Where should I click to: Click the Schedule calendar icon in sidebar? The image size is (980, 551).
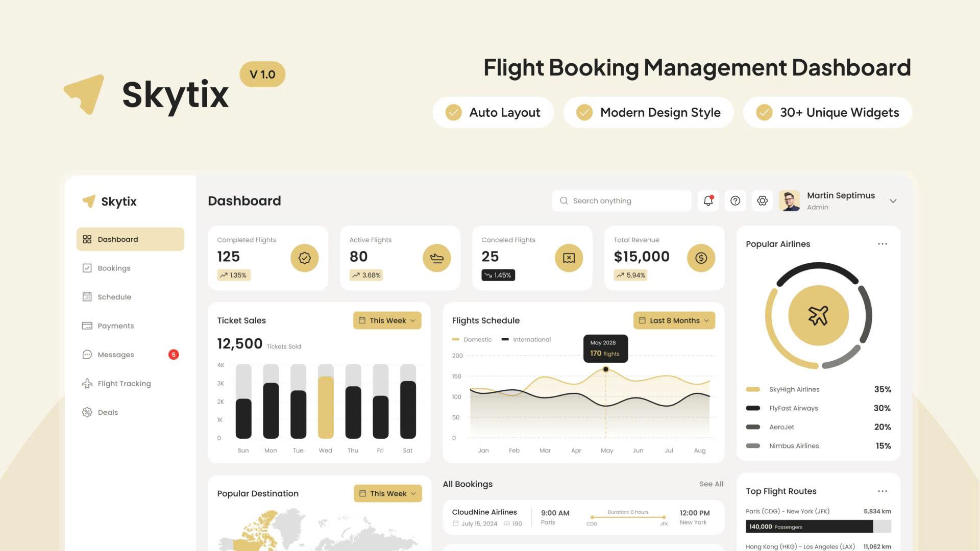point(87,296)
